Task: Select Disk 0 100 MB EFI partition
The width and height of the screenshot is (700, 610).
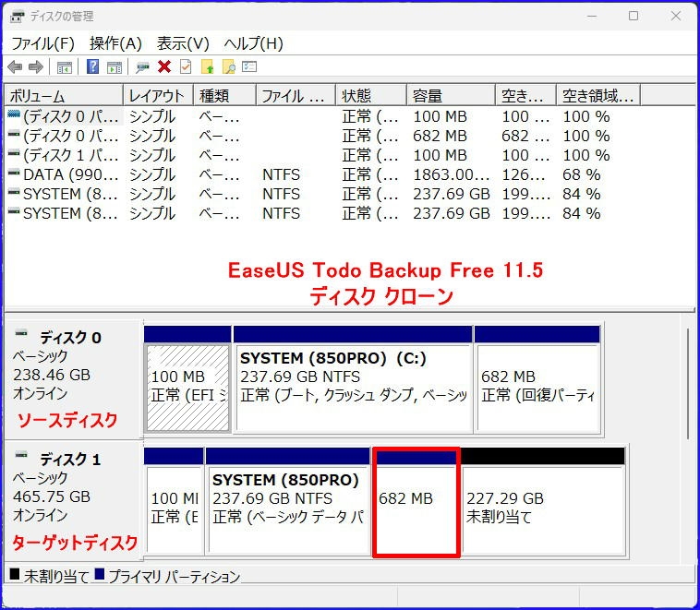Action: [x=188, y=379]
